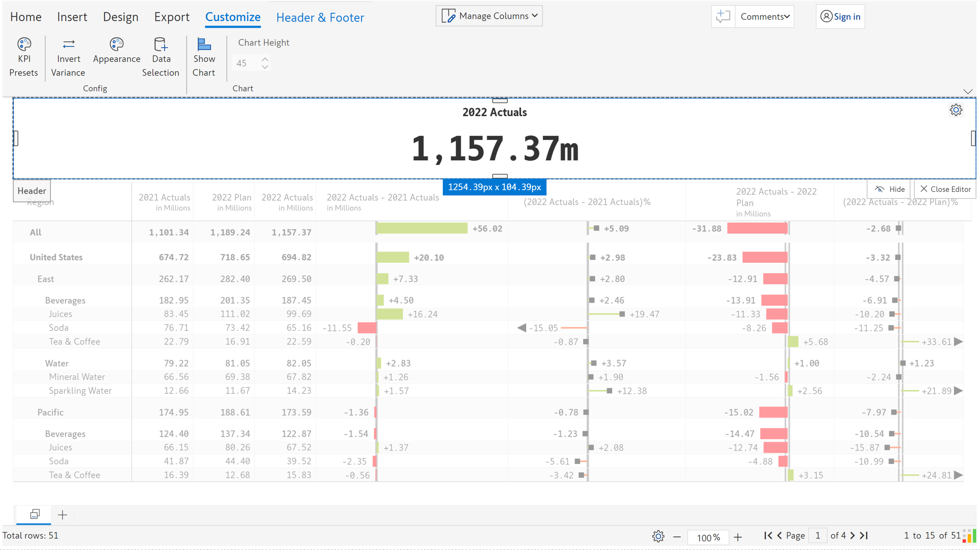Click Sign in button
Image resolution: width=980 pixels, height=550 pixels.
(x=840, y=17)
